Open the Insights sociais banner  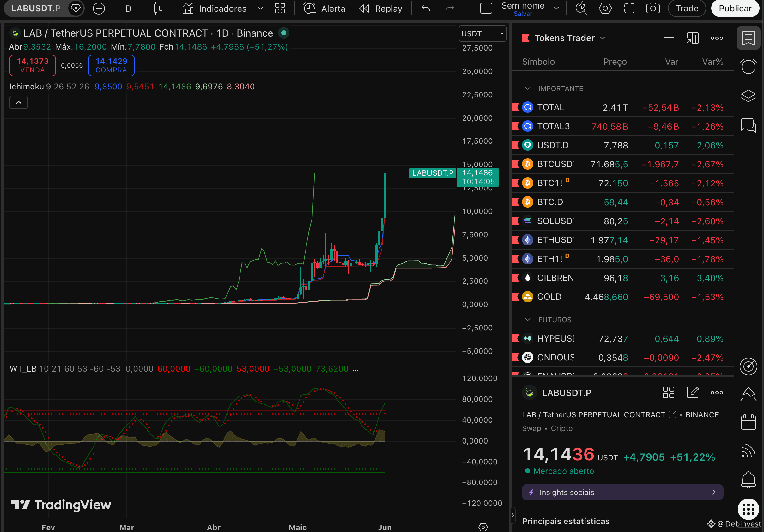(622, 492)
